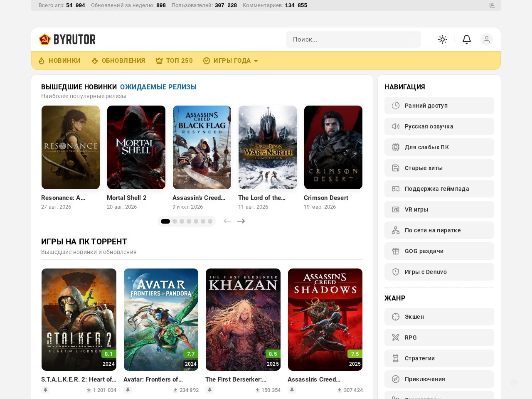Pin The First Berserker with the pin icon

(x=210, y=390)
